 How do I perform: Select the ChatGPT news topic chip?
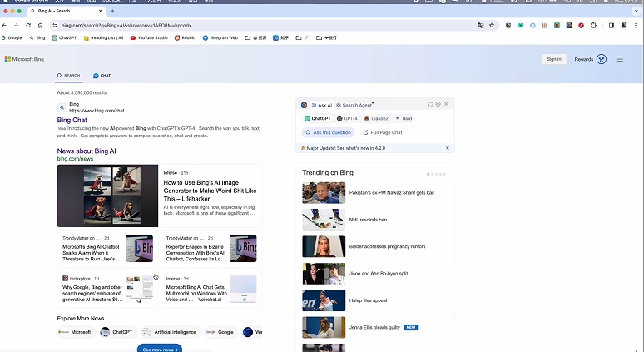pos(117,332)
